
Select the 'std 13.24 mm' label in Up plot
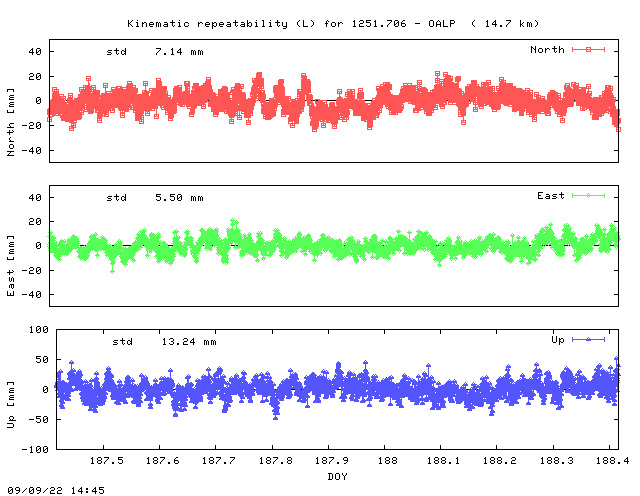pos(164,342)
